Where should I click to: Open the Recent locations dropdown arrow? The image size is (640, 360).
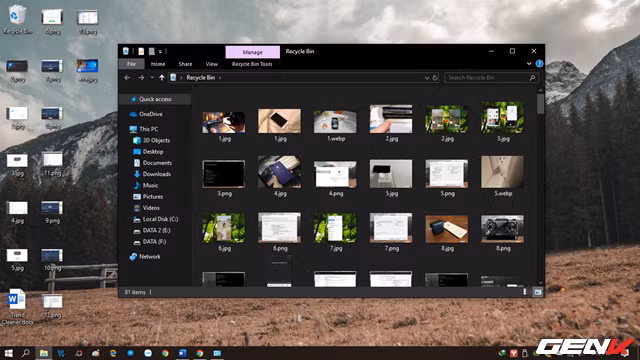[152, 78]
